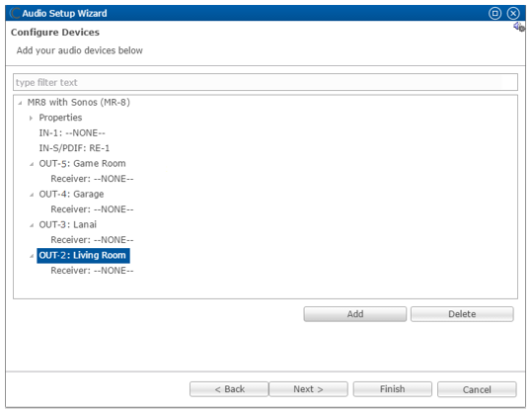Click the Finish button
Screen dimensions: 532x413
392,389
